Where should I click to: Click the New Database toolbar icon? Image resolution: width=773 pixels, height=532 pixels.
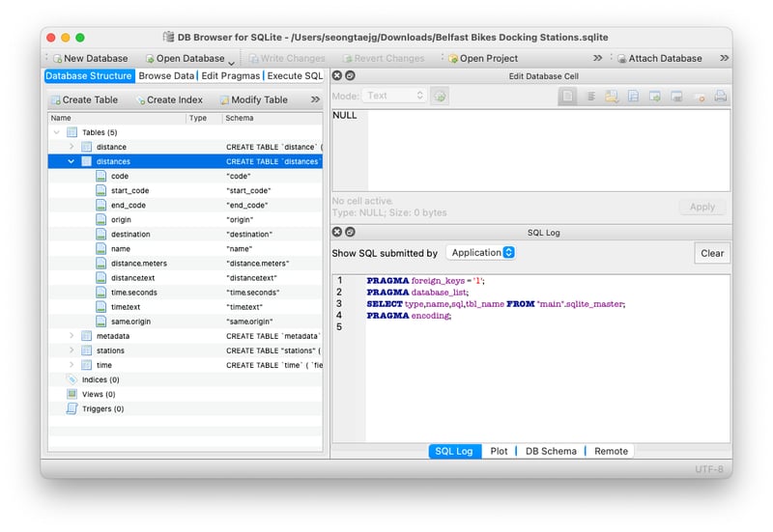[56, 58]
